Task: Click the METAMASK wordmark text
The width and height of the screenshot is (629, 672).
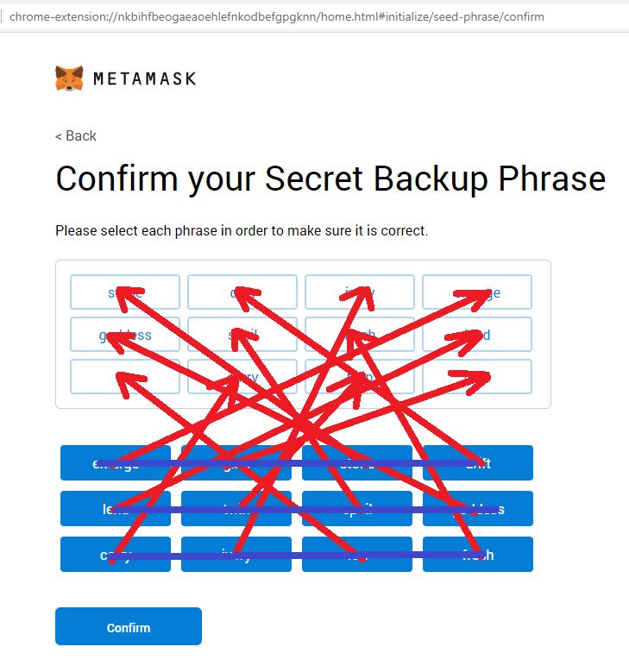Action: [x=144, y=79]
